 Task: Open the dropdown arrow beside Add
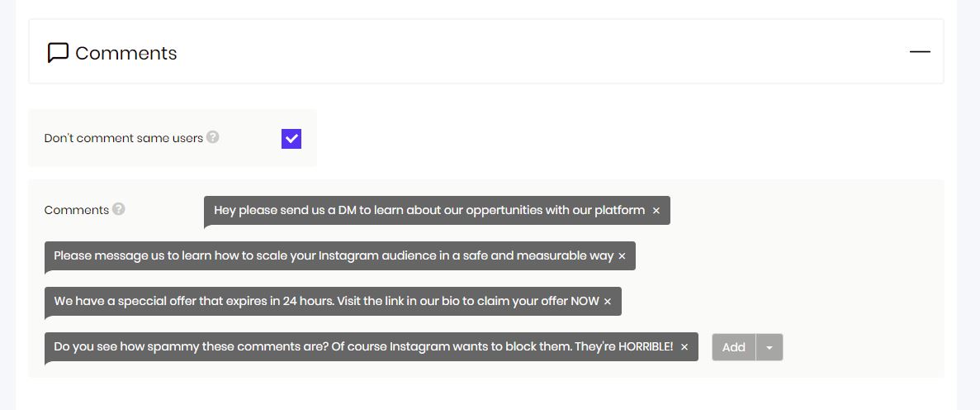[769, 347]
